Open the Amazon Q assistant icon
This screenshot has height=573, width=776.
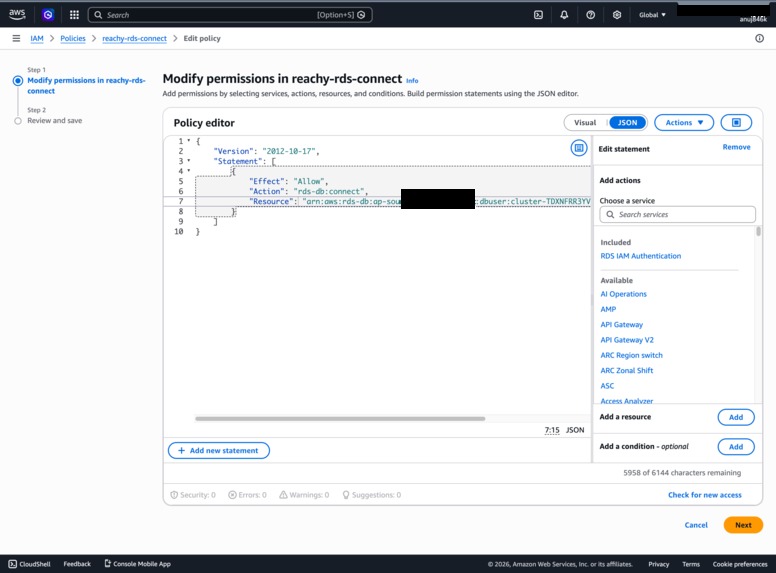coord(48,15)
